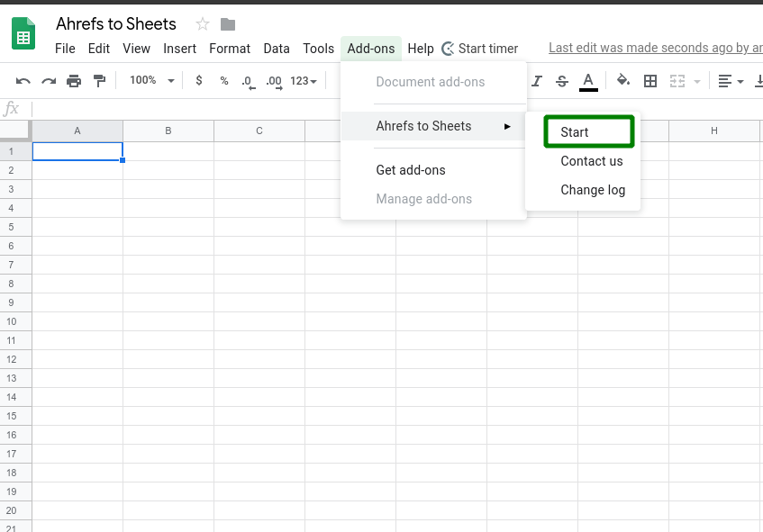Toggle italic formatting
This screenshot has height=532, width=763.
[536, 80]
